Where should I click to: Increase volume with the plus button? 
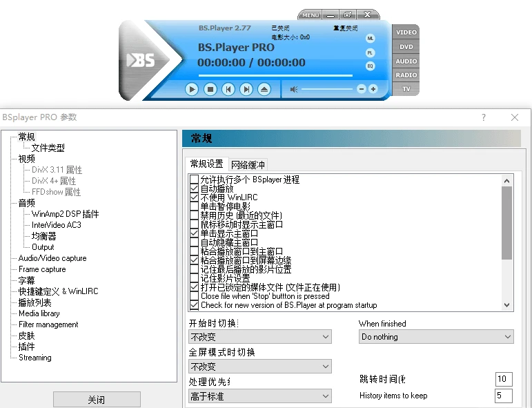[373, 89]
